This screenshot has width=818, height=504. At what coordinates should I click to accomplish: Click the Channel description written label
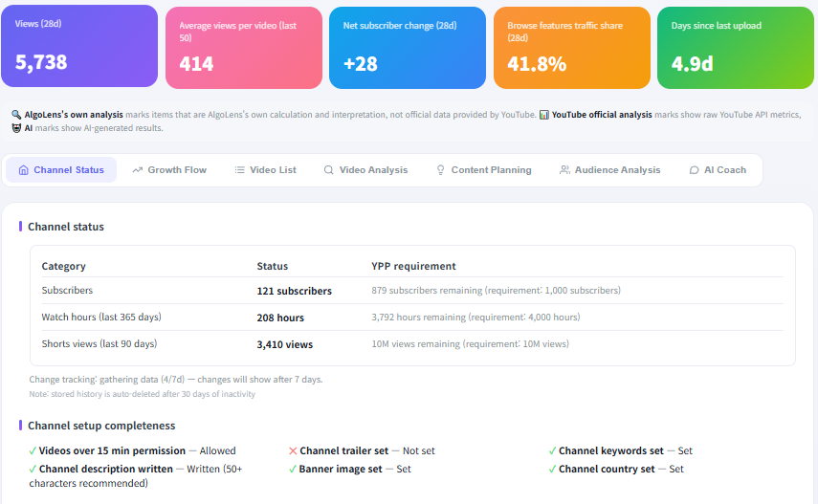click(x=106, y=469)
